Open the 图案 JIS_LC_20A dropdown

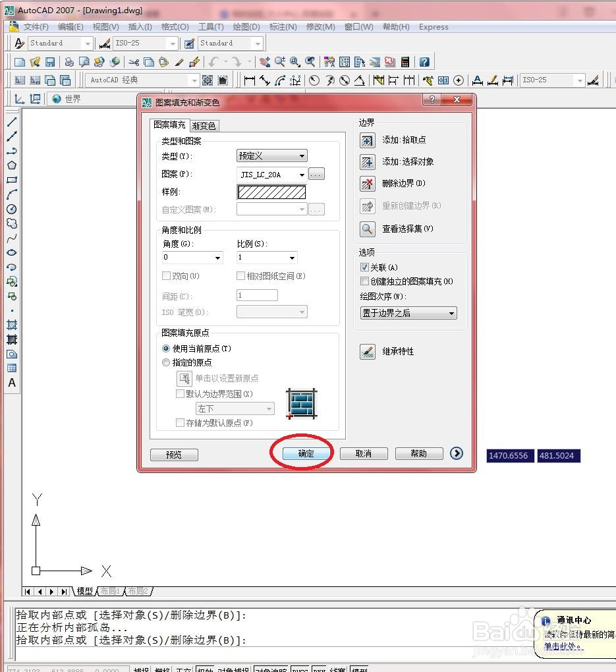pyautogui.click(x=272, y=175)
